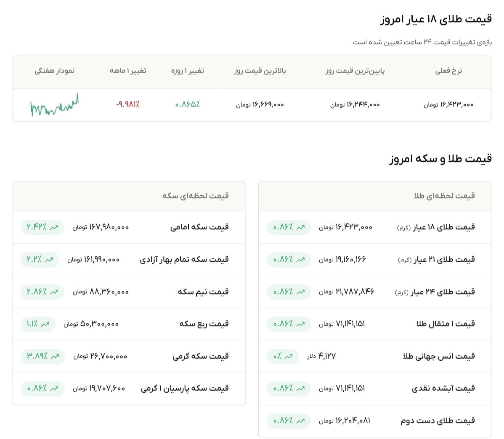Click trend arrow icon for آبشده نقدی row
504x439 pixels.
coord(300,388)
